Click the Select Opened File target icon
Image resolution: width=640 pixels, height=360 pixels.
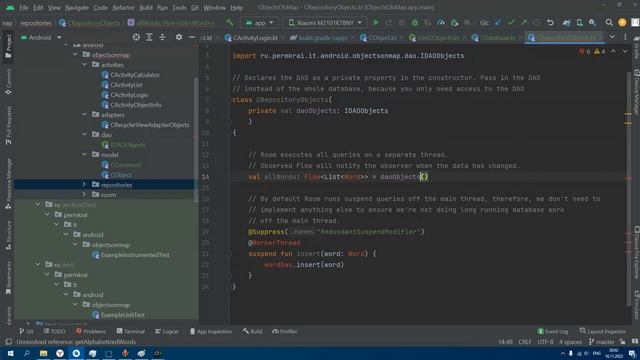point(136,38)
